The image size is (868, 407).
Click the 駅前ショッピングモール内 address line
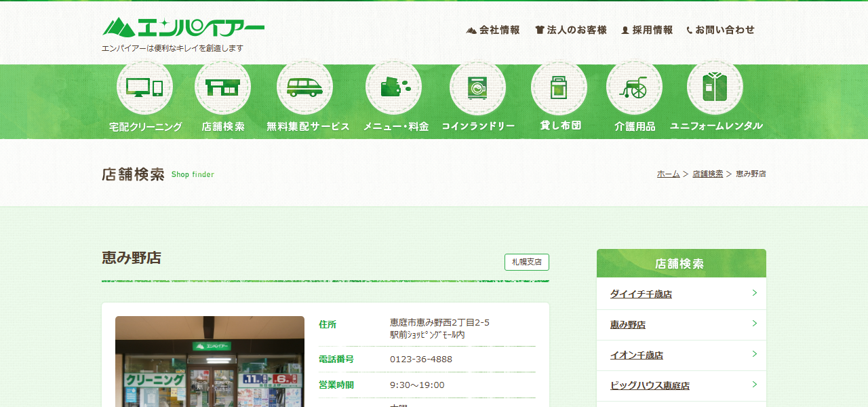click(x=427, y=335)
